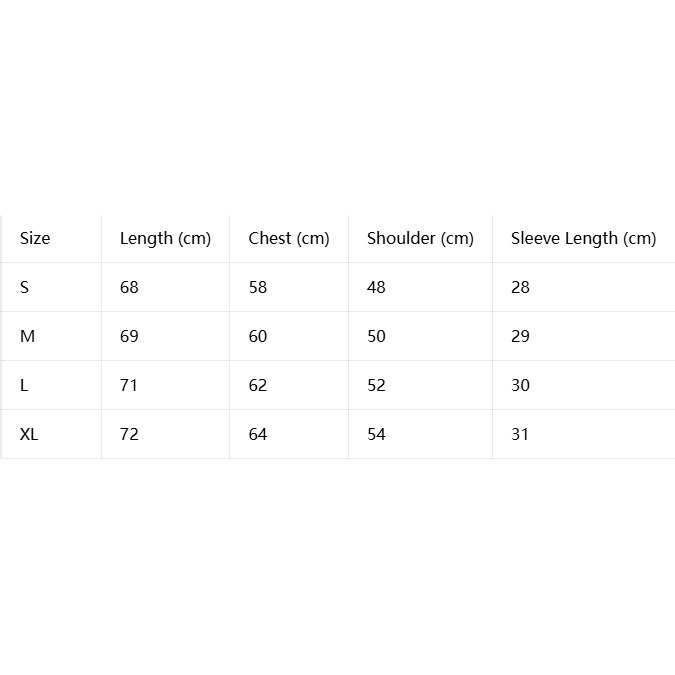Click the Chest (cm) column header
This screenshot has height=675, width=675.
coord(289,238)
